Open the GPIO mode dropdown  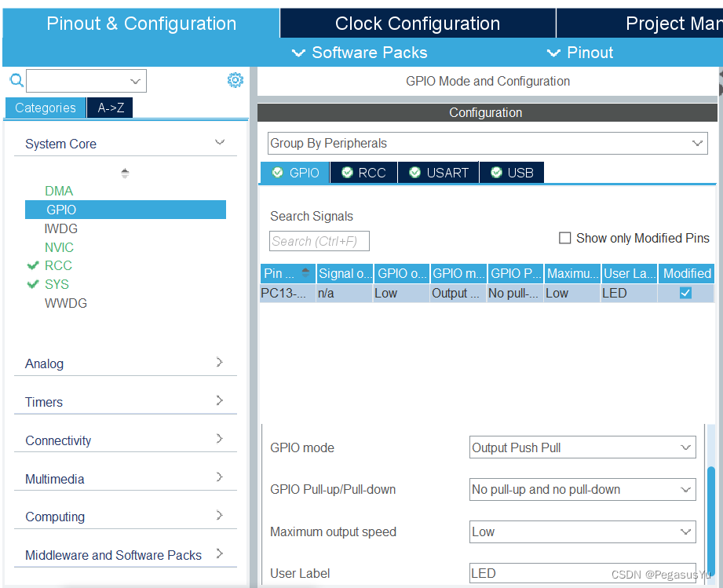coord(582,447)
